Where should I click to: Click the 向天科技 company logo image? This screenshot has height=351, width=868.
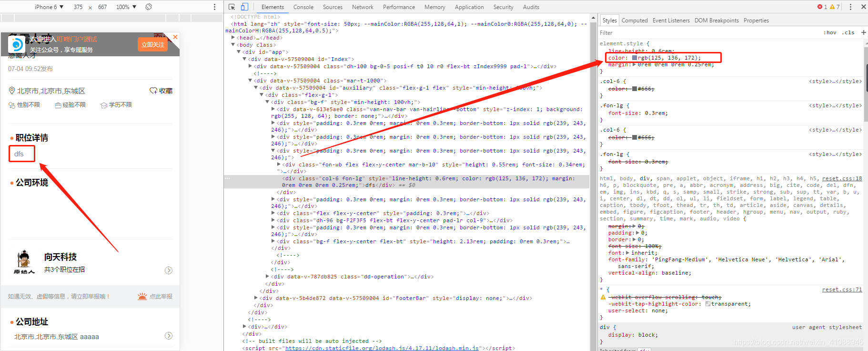(24, 262)
